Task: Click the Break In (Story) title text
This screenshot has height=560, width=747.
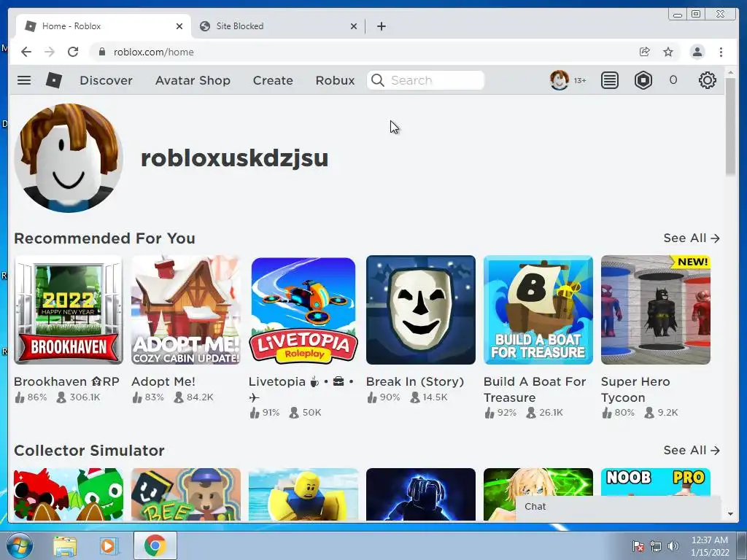Action: (415, 381)
